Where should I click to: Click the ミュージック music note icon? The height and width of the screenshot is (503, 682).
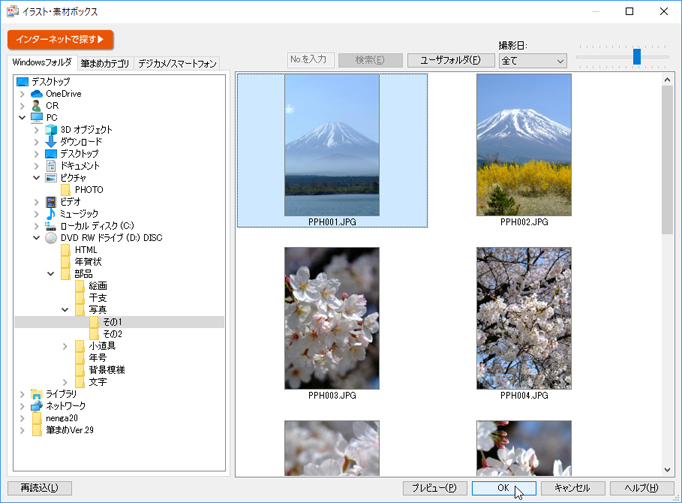click(x=51, y=214)
